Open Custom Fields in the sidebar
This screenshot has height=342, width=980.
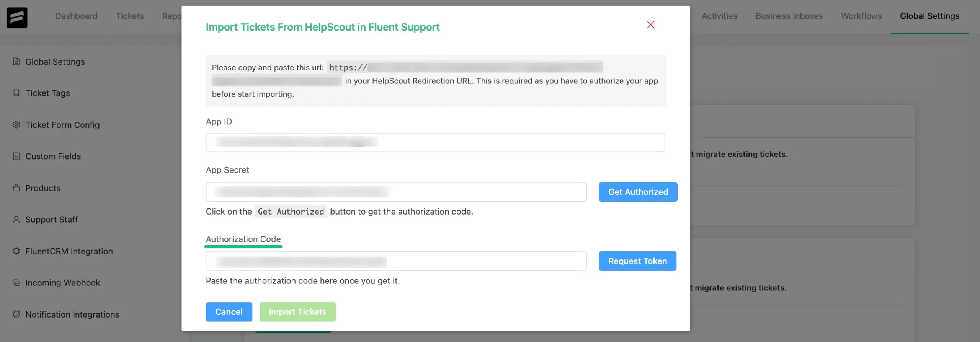(x=53, y=156)
